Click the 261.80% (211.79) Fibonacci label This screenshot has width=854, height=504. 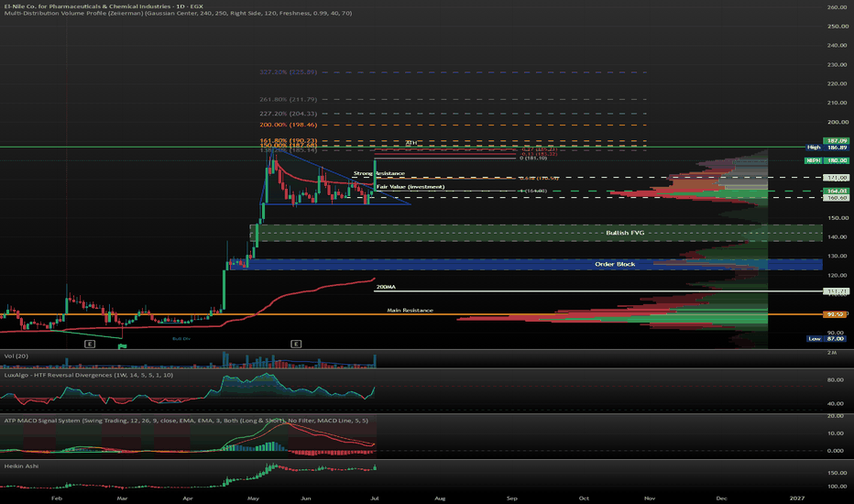[x=288, y=99]
